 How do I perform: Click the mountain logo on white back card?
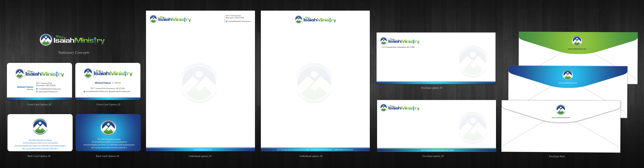click(x=40, y=127)
